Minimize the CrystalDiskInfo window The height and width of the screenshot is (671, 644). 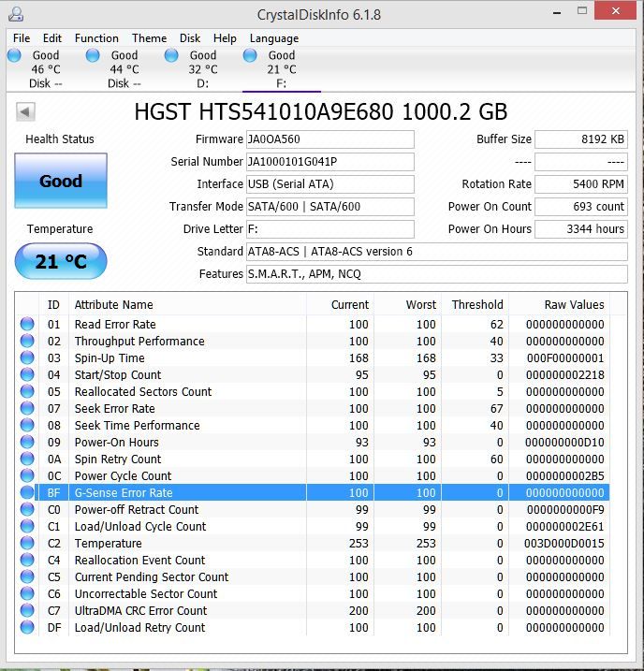point(557,12)
